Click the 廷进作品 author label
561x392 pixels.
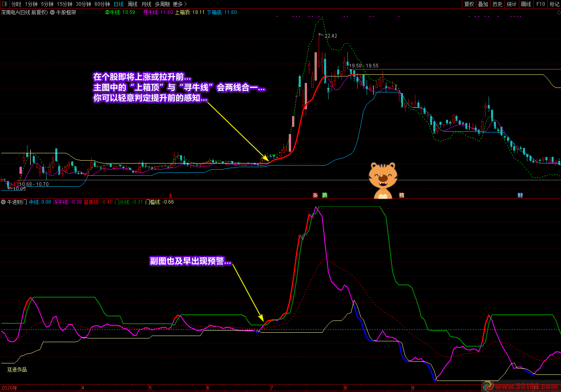17,370
